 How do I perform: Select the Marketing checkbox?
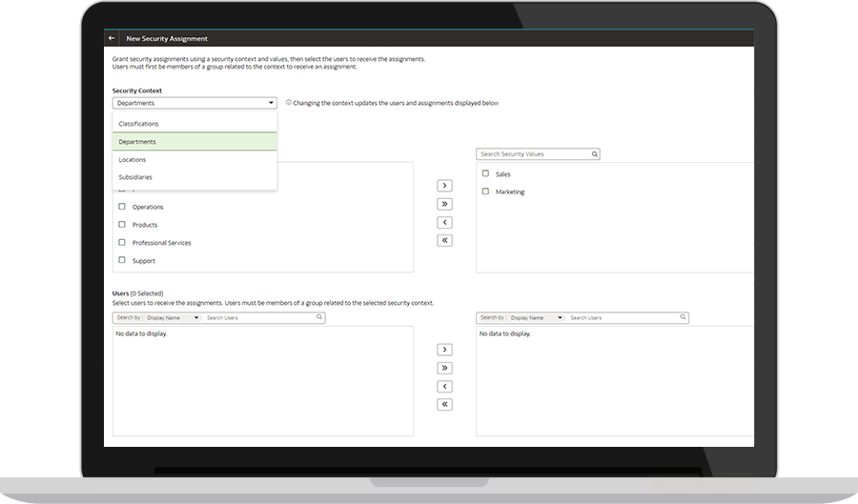pos(485,192)
